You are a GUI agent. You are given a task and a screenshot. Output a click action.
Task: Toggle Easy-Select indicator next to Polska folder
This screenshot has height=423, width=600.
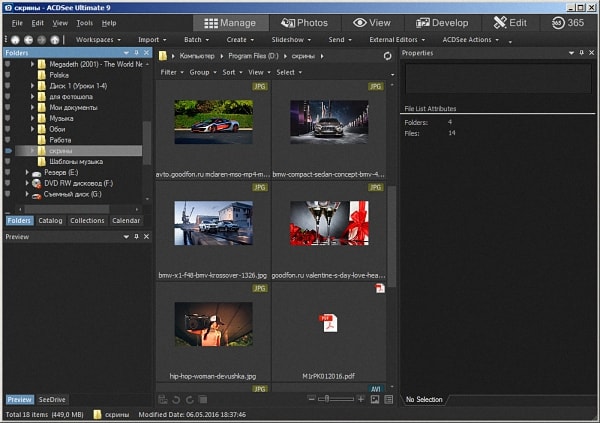click(9, 74)
